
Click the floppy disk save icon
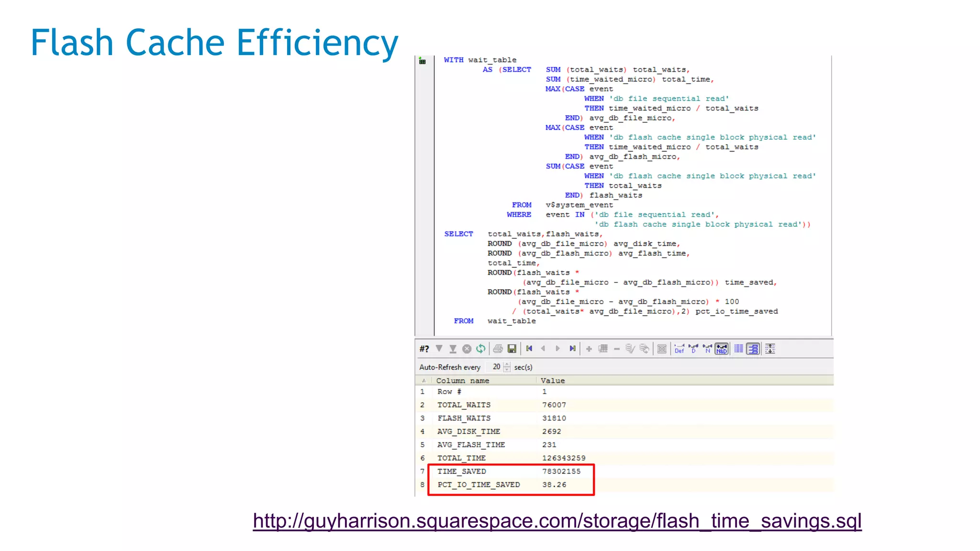click(512, 349)
